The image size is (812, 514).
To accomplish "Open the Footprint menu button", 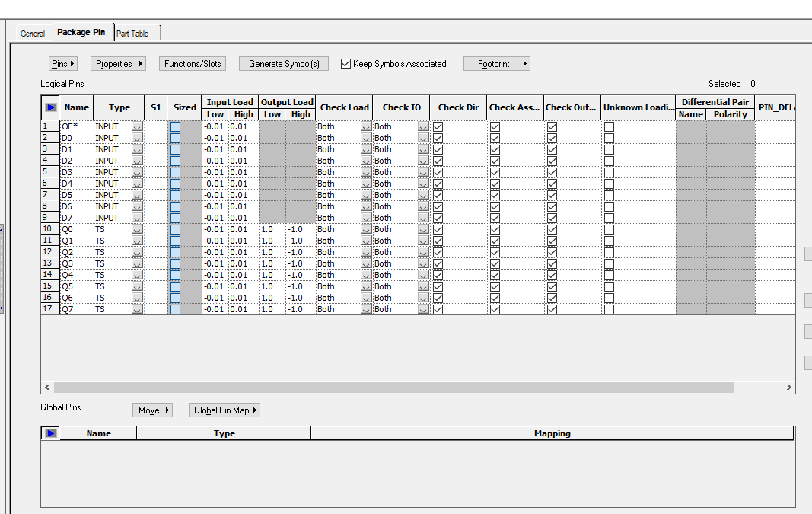I will pyautogui.click(x=497, y=64).
